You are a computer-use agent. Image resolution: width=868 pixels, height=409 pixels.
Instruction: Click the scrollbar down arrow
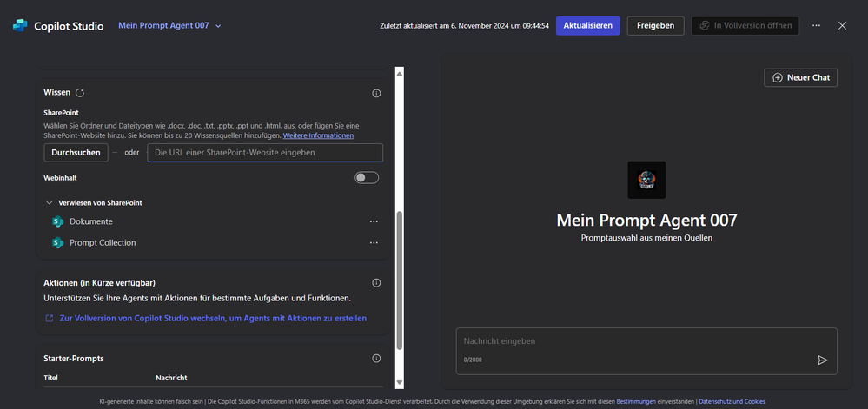pyautogui.click(x=399, y=383)
